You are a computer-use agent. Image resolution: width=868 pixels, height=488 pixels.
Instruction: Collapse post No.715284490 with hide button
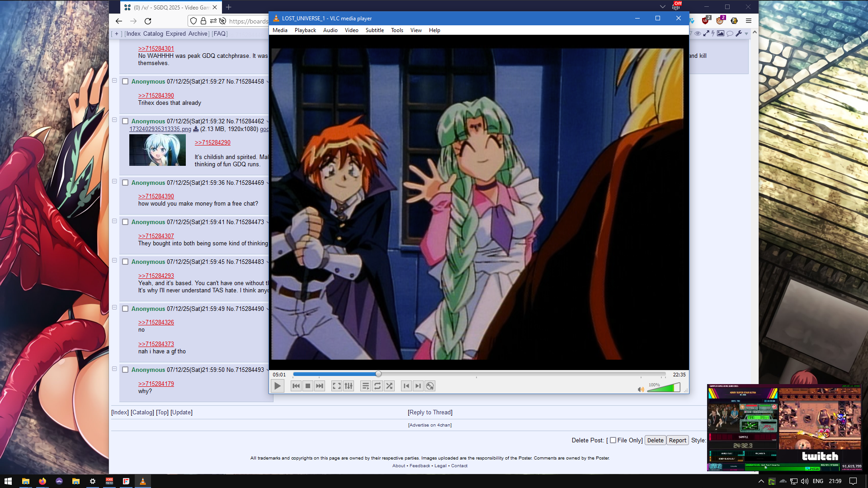114,308
